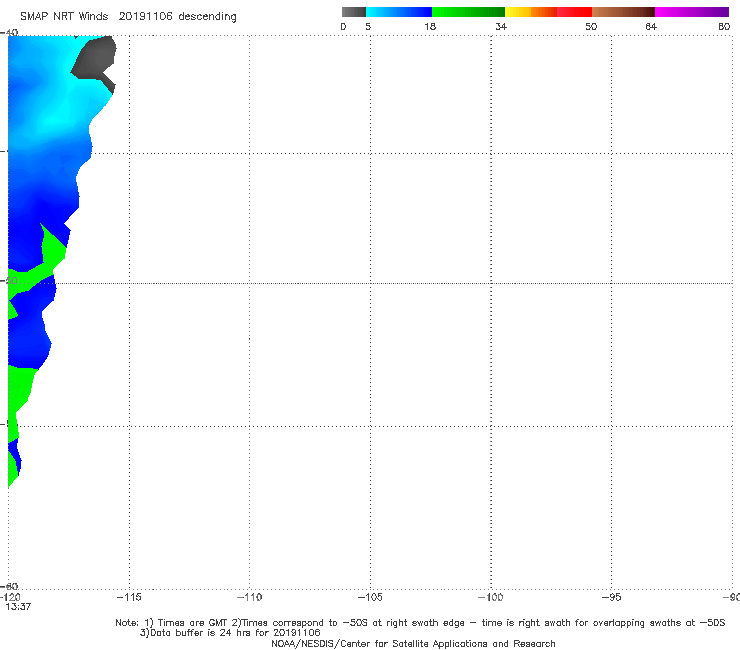
Task: Select the date '20191106' in the title
Action: click(x=145, y=17)
